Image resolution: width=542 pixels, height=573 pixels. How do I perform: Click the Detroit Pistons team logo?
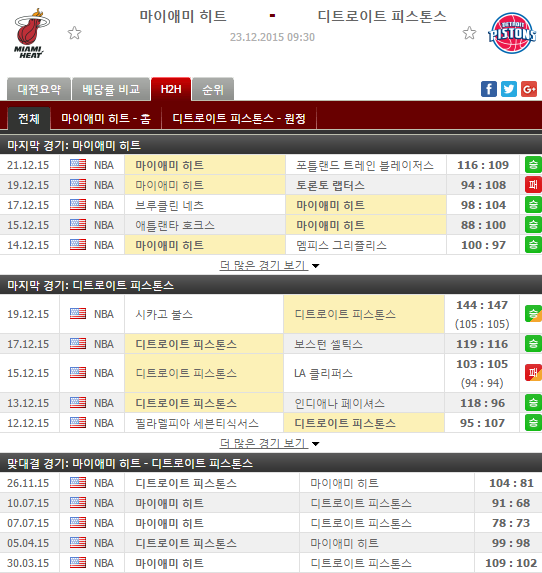[x=512, y=33]
